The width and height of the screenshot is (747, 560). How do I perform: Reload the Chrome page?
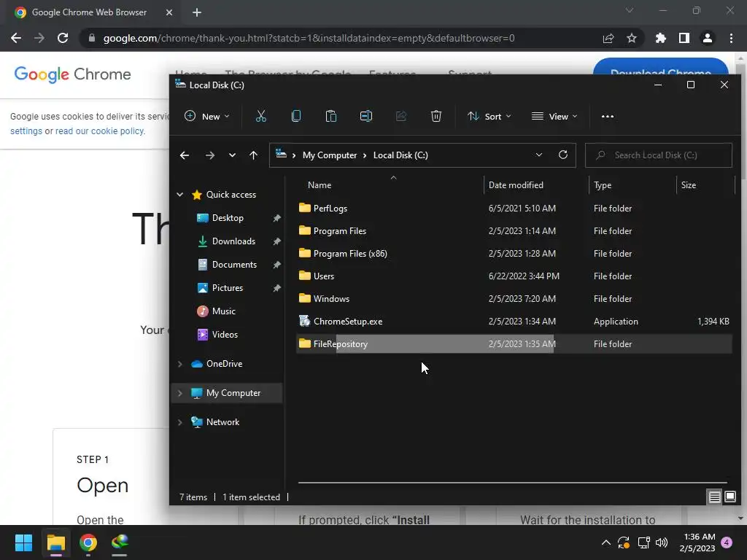(x=63, y=38)
